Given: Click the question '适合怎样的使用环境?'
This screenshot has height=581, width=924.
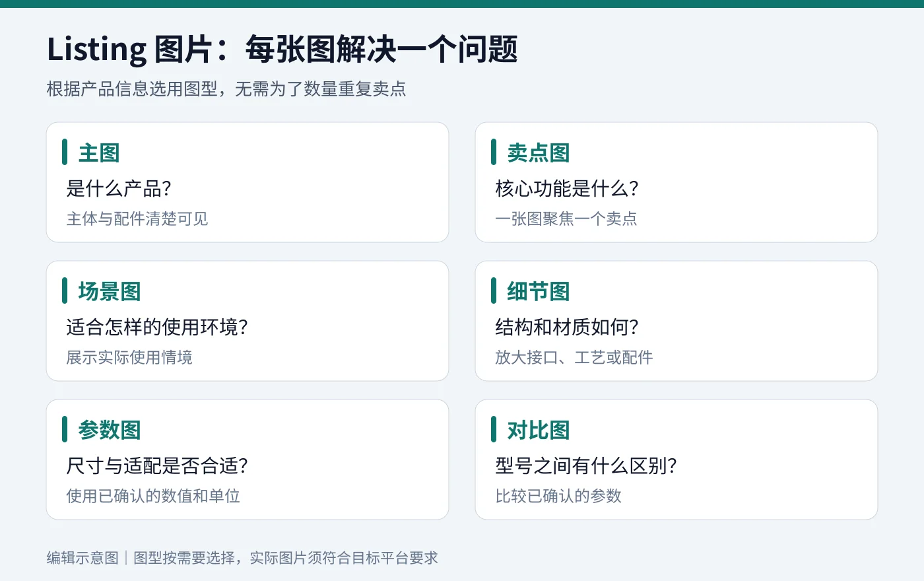Looking at the screenshot, I should coord(157,327).
